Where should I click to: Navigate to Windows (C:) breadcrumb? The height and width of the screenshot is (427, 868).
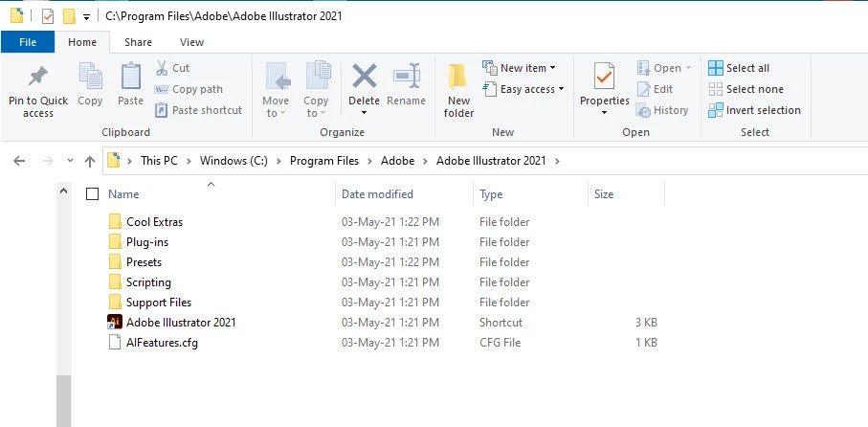pos(234,161)
